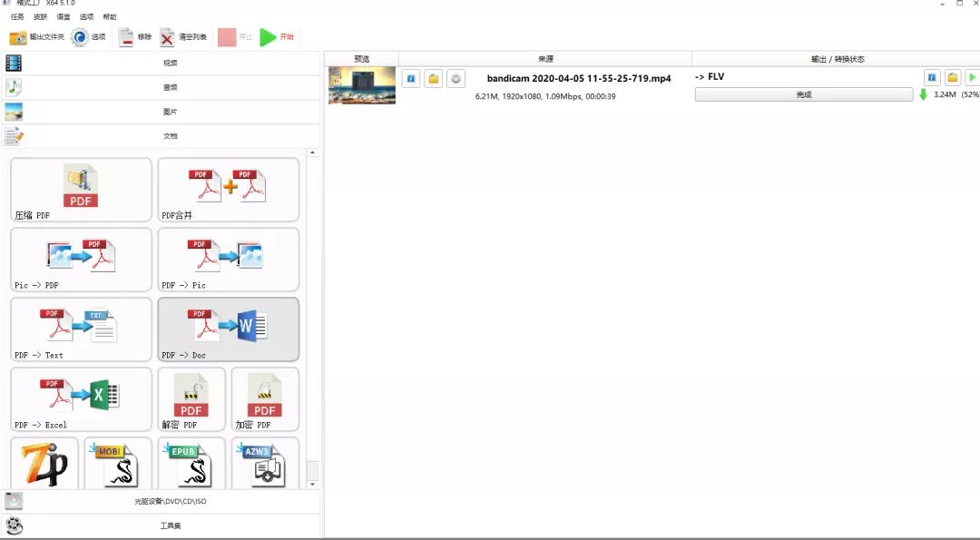Open the 任务 menu
This screenshot has width=980, height=540.
(17, 17)
